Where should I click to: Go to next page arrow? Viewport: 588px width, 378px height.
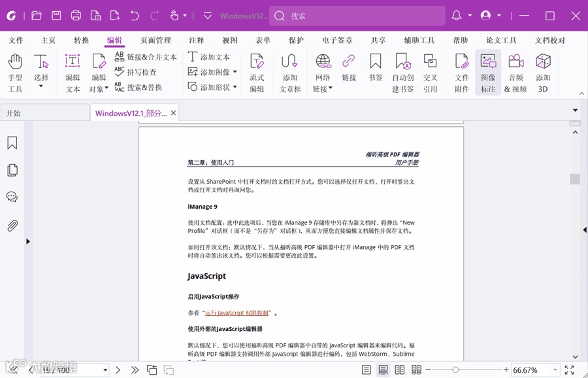coord(118,370)
